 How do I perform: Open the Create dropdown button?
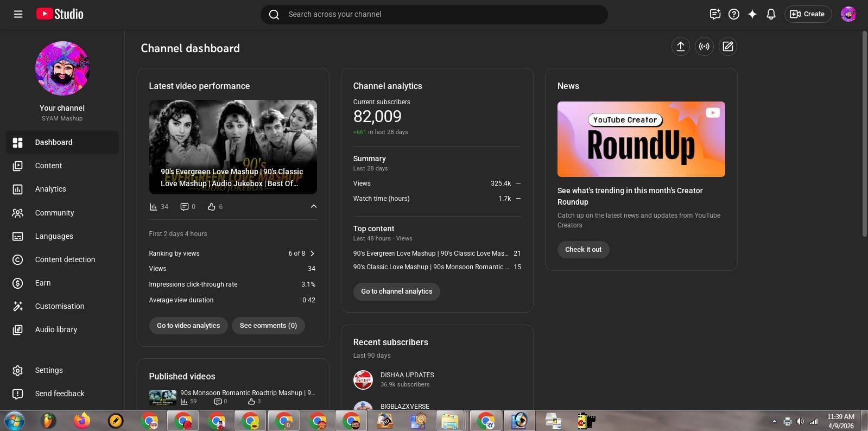(x=807, y=14)
